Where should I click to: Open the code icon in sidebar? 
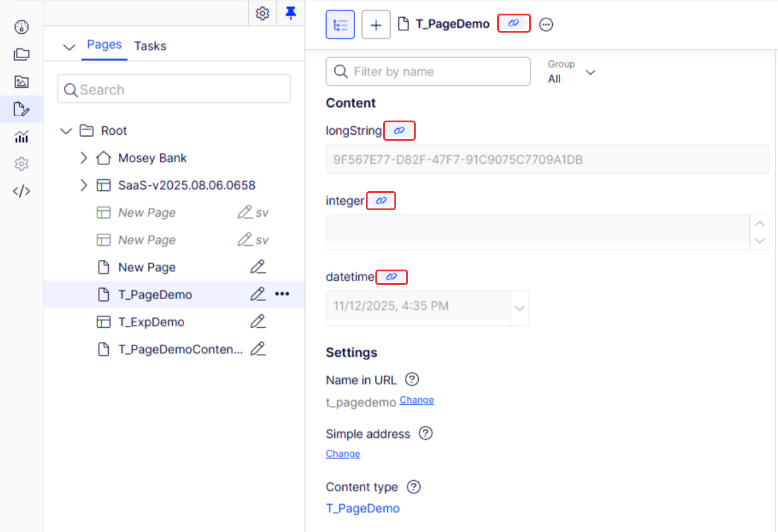pyautogui.click(x=21, y=191)
